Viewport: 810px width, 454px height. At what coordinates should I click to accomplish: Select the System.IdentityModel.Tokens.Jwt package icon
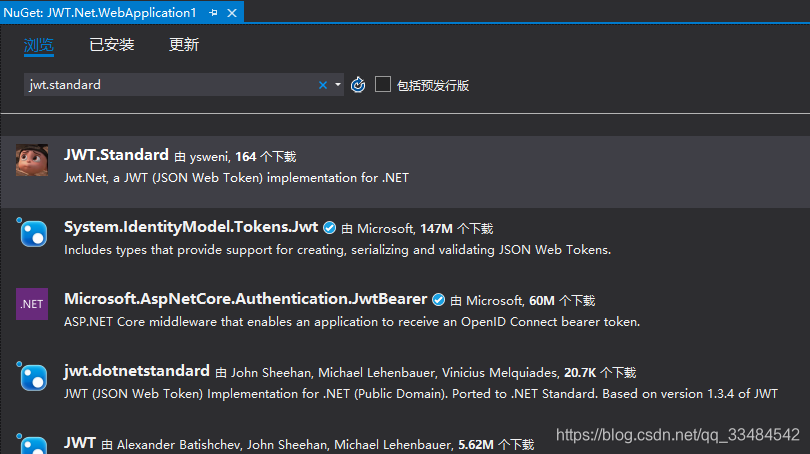[33, 233]
